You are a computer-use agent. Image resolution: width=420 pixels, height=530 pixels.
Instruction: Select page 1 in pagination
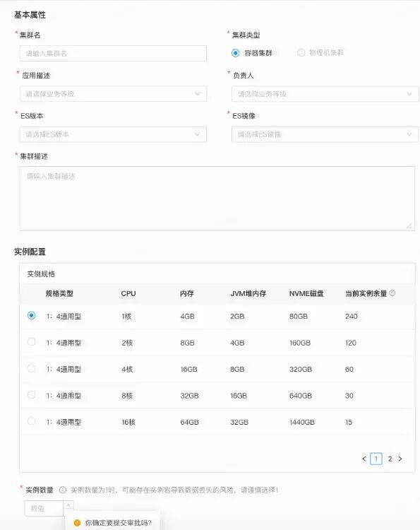pos(376,459)
